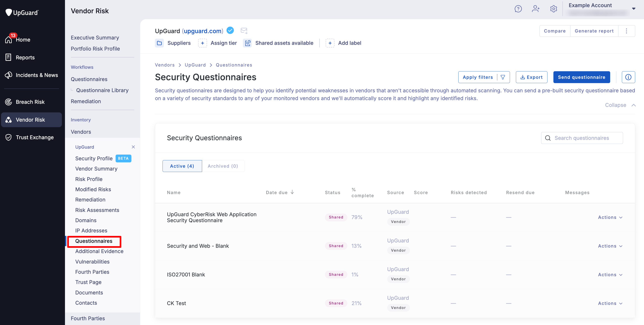
Task: Open the Example Account dropdown arrow
Action: pyautogui.click(x=634, y=8)
